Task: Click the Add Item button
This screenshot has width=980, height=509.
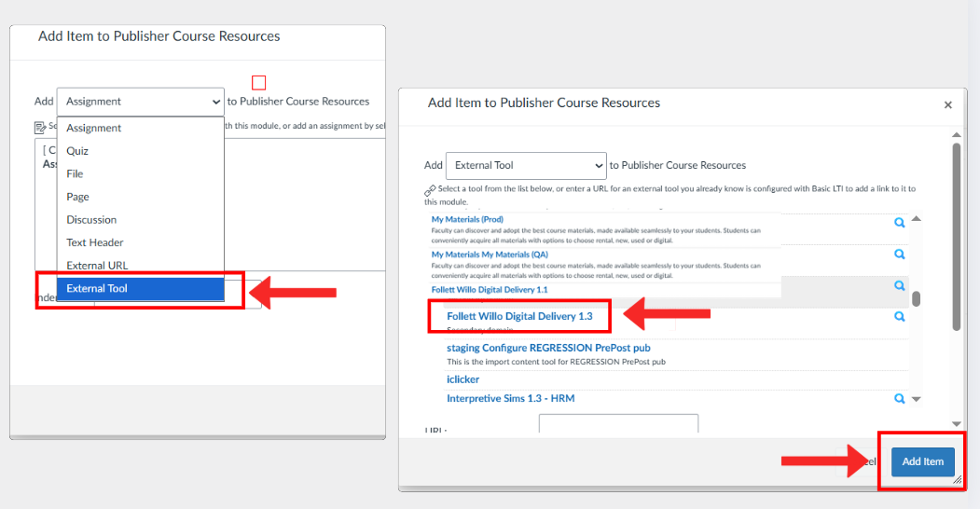Action: pyautogui.click(x=922, y=461)
